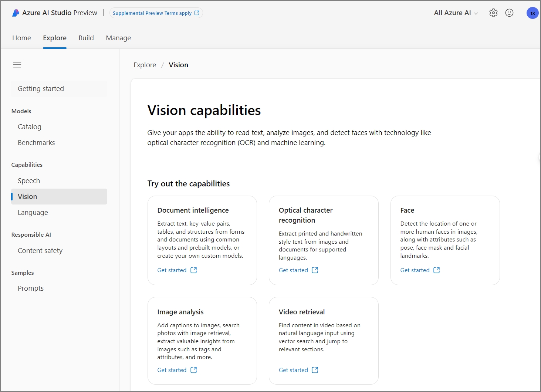Click the Face card title
Screen dimensions: 541x392
407,210
